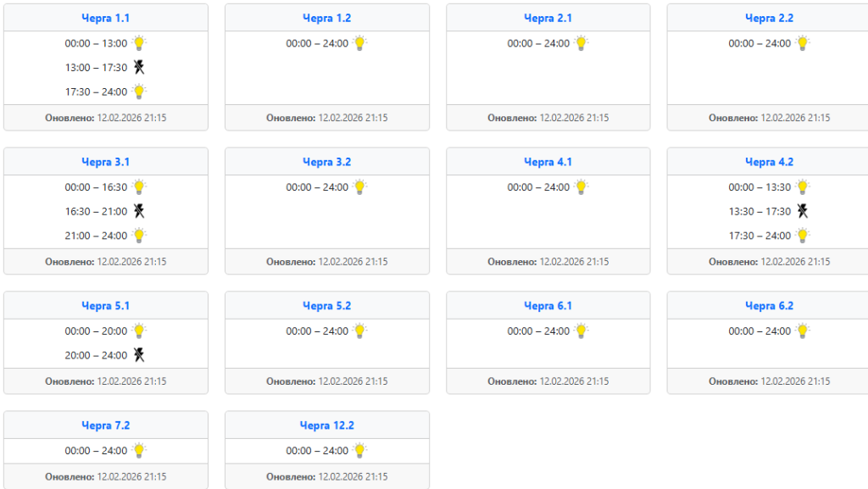
Task: Click the 00:00 – 20:00 time range in Черга 5.1
Action: tap(96, 331)
